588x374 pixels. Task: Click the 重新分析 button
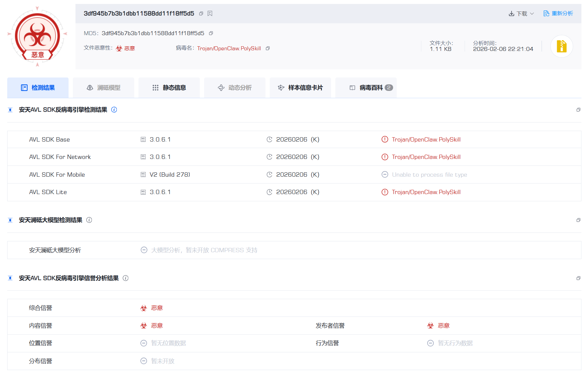click(558, 13)
